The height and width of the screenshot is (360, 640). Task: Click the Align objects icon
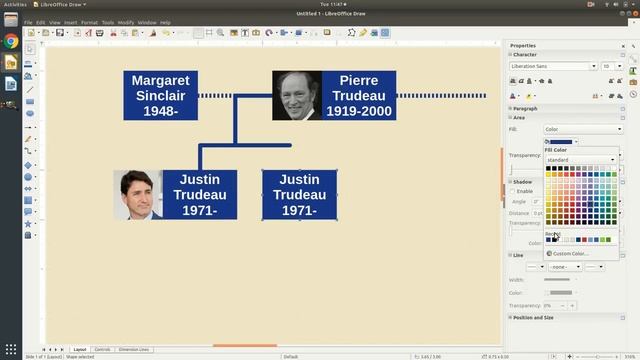click(x=284, y=33)
